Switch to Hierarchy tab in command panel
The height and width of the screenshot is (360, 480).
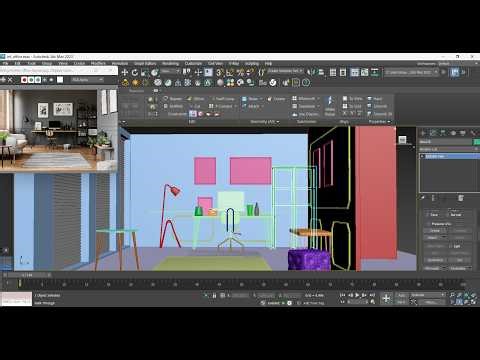coord(443,133)
